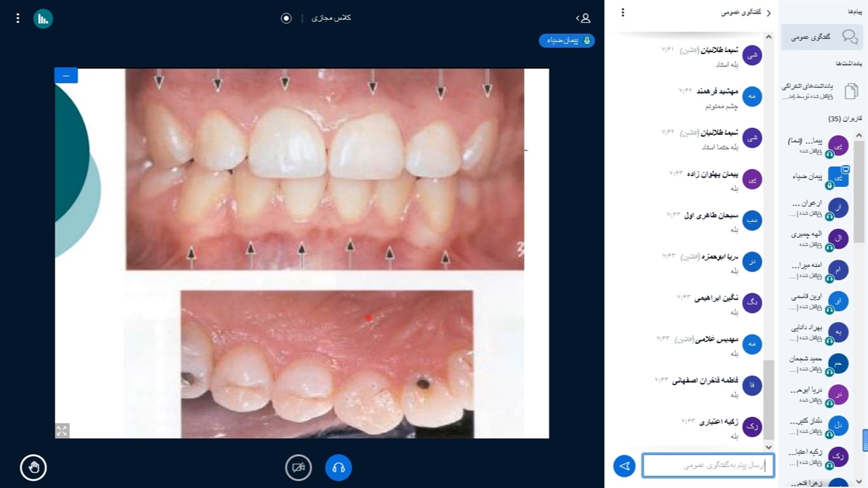Raise your hand
The image size is (868, 488).
[x=33, y=467]
